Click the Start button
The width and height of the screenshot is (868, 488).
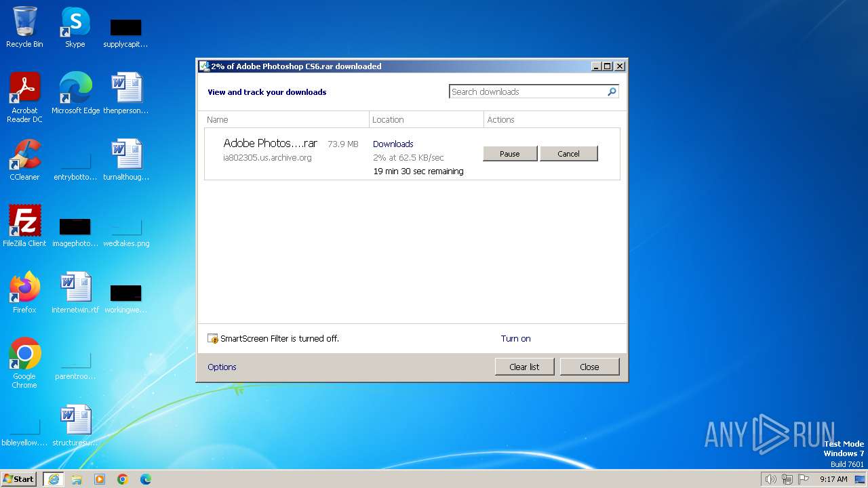(x=19, y=479)
